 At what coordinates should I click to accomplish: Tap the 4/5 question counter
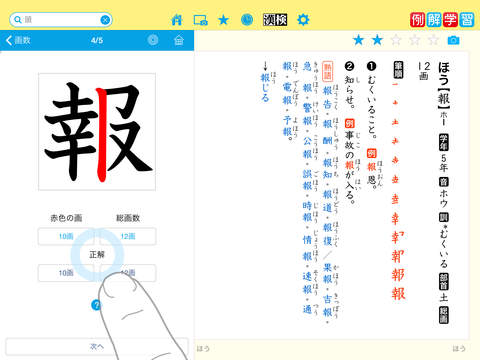click(x=97, y=40)
